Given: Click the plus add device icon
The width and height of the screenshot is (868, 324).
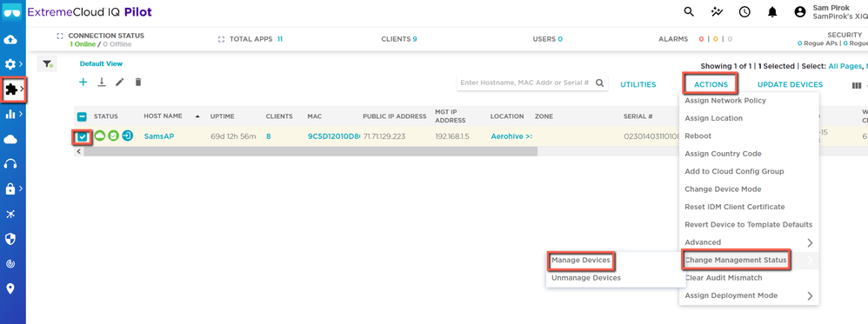Looking at the screenshot, I should coord(83,82).
